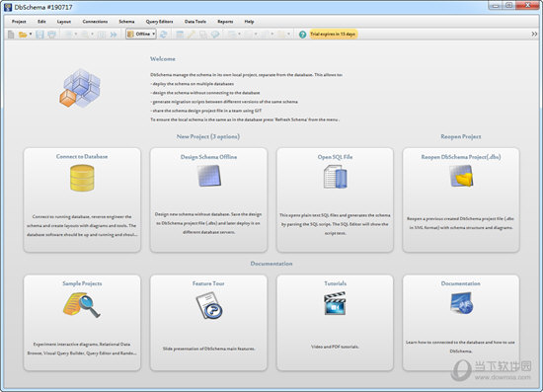This screenshot has height=392, width=543.
Task: Click the Design Schema Offline description text
Action: [208, 223]
